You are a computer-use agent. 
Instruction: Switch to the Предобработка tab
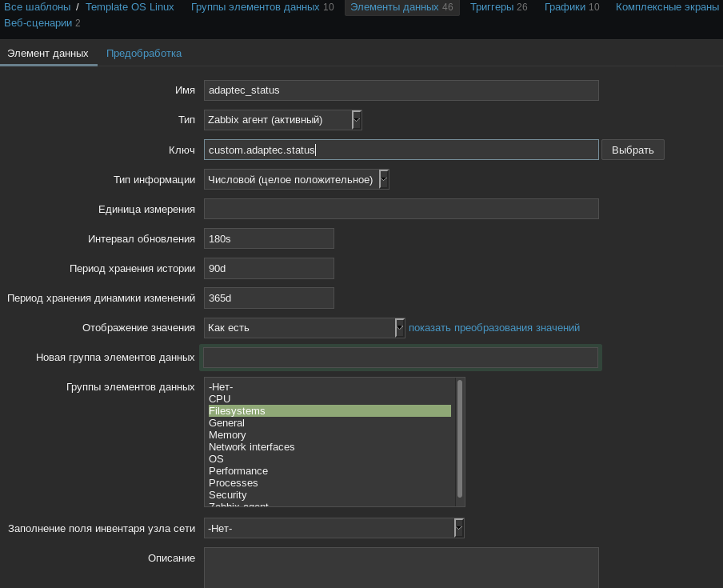144,54
